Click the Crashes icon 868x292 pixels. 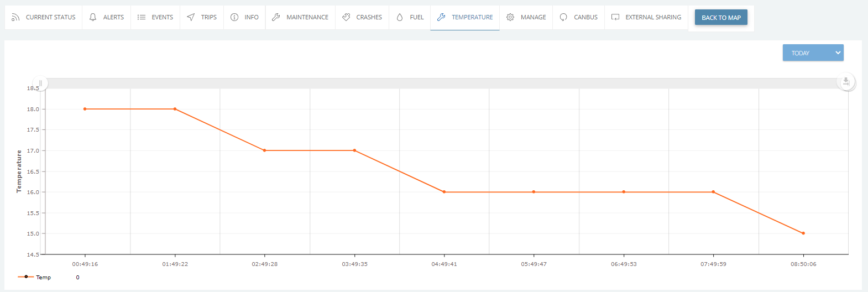(346, 17)
